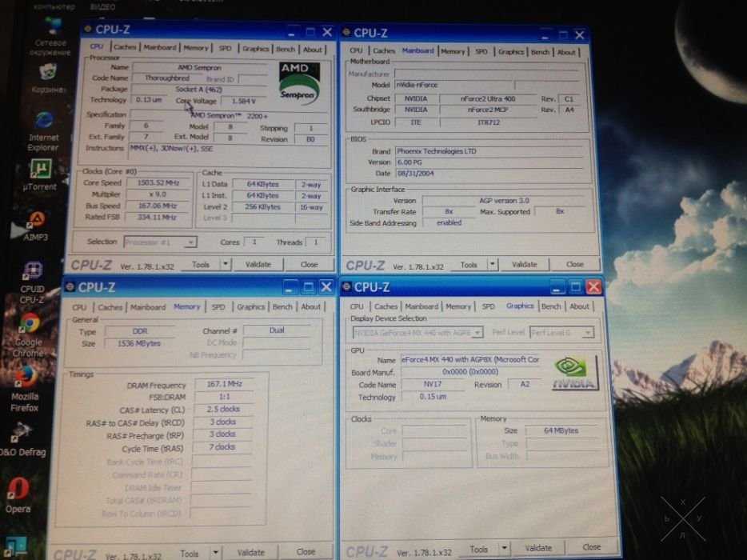Viewport: 747px width, 560px height.
Task: Open Tools arrow menu in the CPU window
Action: (x=226, y=263)
